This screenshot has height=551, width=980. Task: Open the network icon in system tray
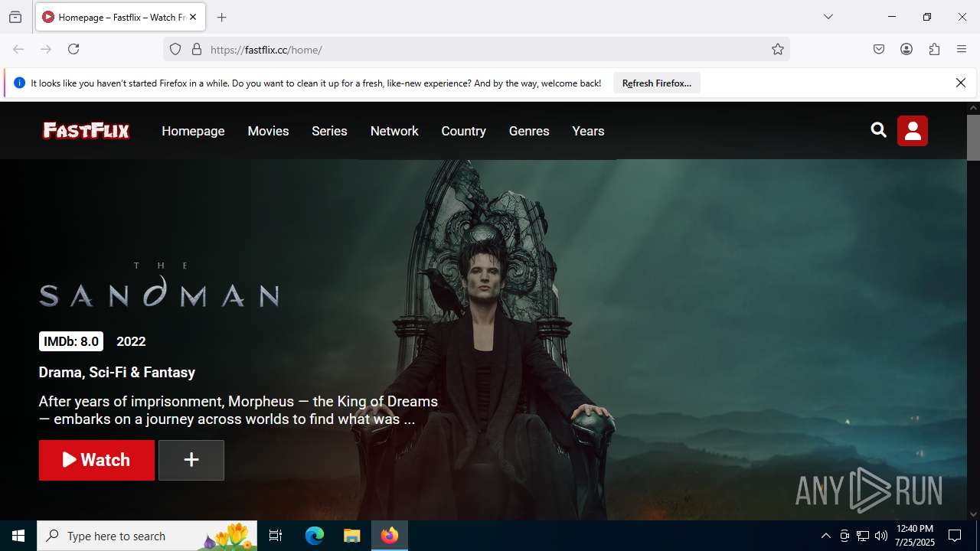coord(863,536)
